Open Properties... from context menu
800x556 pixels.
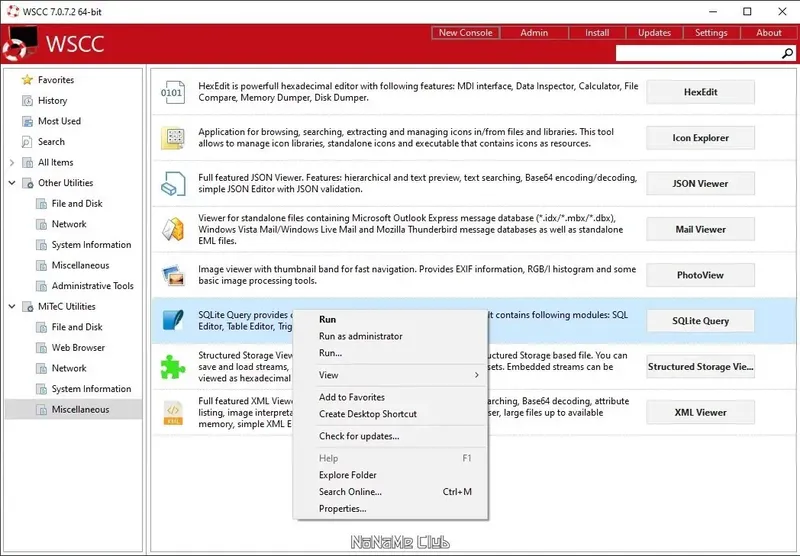tap(390, 509)
